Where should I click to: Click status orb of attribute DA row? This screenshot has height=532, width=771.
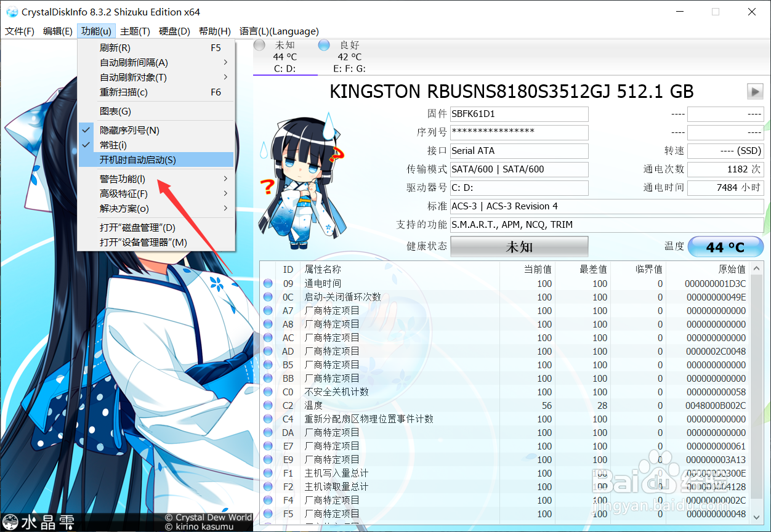[x=268, y=433]
